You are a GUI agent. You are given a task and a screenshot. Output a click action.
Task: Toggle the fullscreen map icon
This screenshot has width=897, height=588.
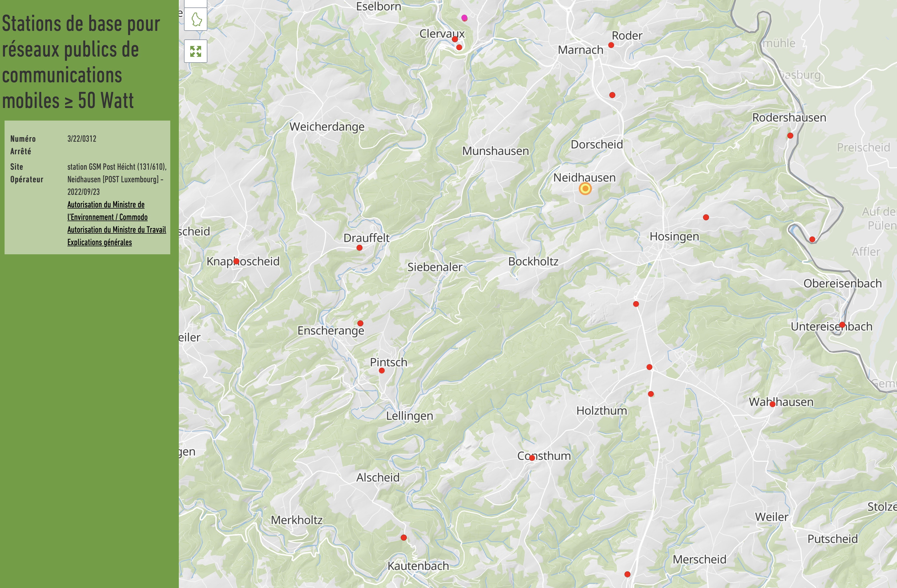(x=196, y=51)
